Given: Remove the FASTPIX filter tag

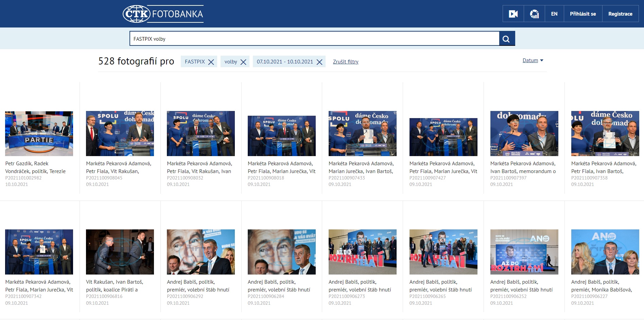Looking at the screenshot, I should (211, 62).
